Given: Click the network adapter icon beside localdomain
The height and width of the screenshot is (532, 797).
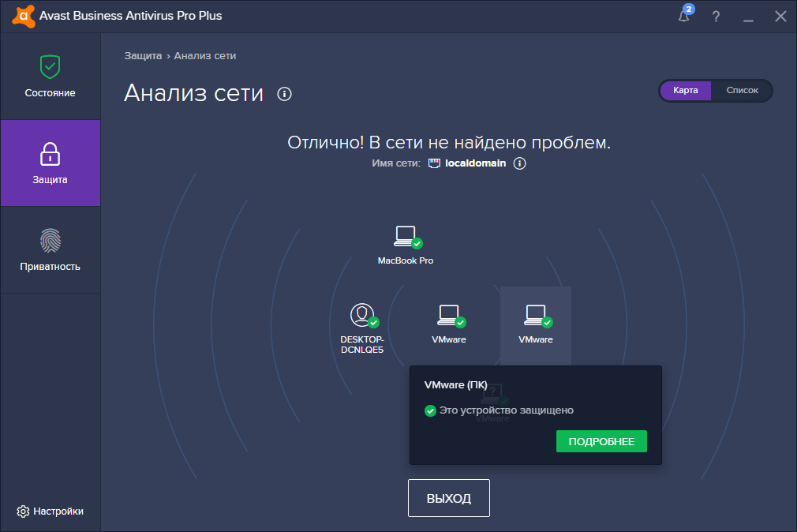Looking at the screenshot, I should click(433, 163).
